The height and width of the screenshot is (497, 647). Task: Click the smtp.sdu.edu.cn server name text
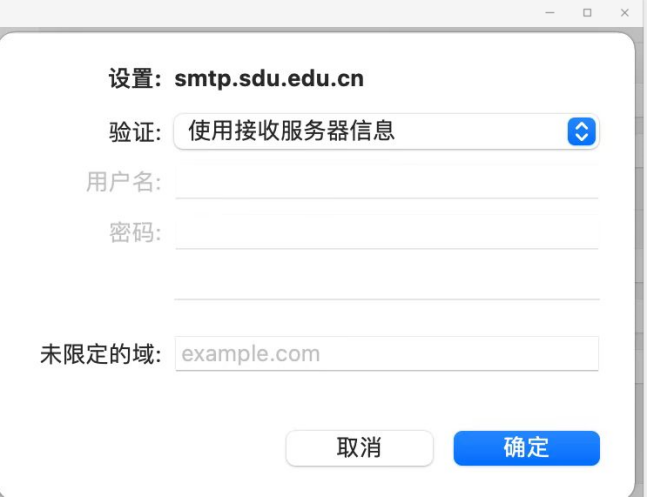click(x=269, y=78)
